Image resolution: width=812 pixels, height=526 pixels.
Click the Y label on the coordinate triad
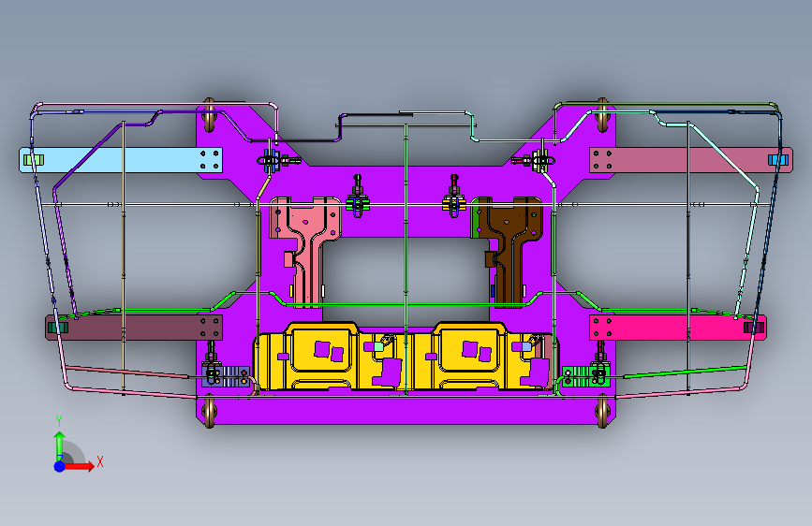[59, 421]
